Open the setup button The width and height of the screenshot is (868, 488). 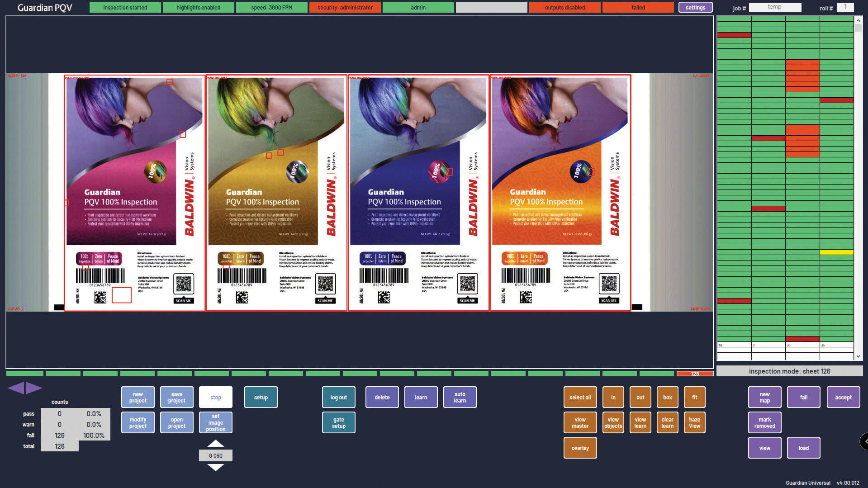[261, 397]
